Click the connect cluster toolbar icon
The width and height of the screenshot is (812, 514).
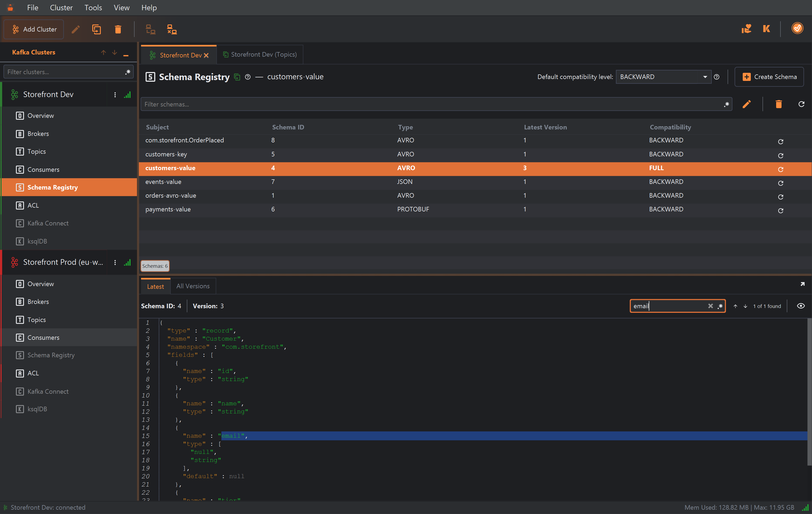(150, 29)
